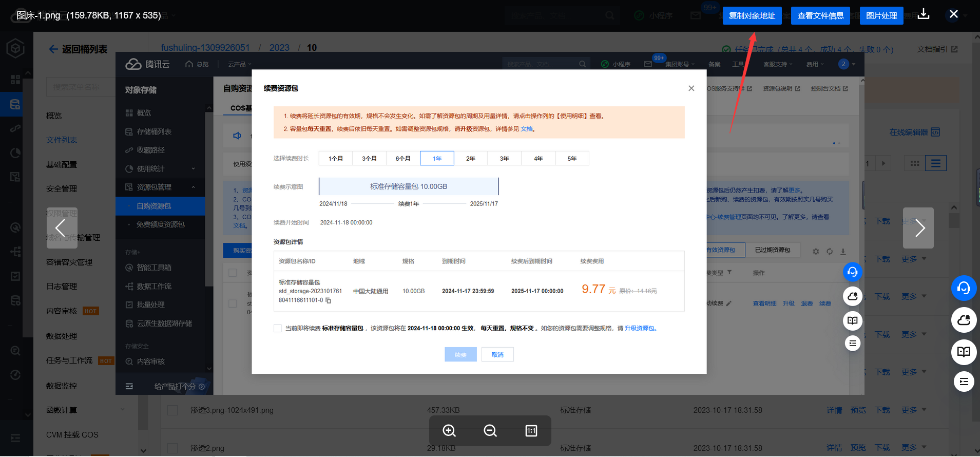Open 概览 in the left sidebar

pyautogui.click(x=54, y=116)
